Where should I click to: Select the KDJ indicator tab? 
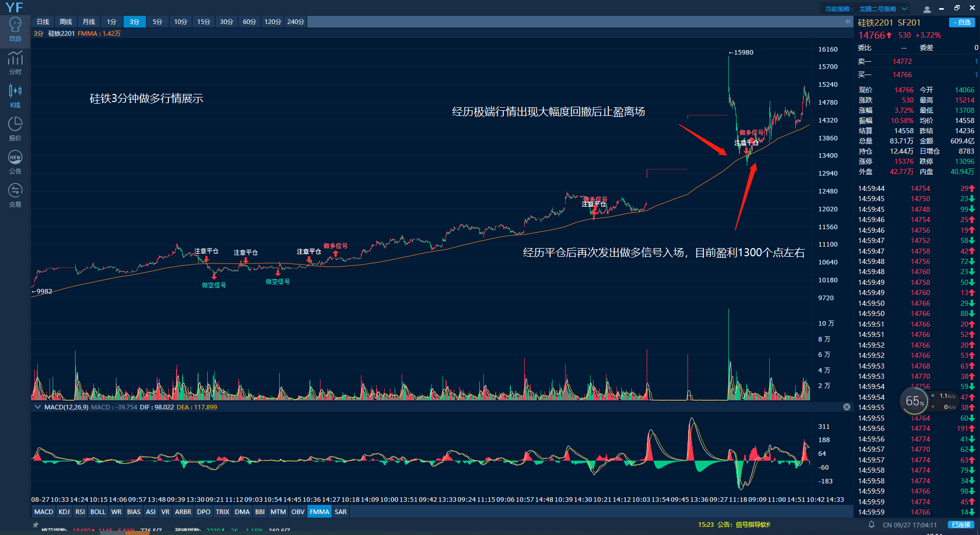64,512
